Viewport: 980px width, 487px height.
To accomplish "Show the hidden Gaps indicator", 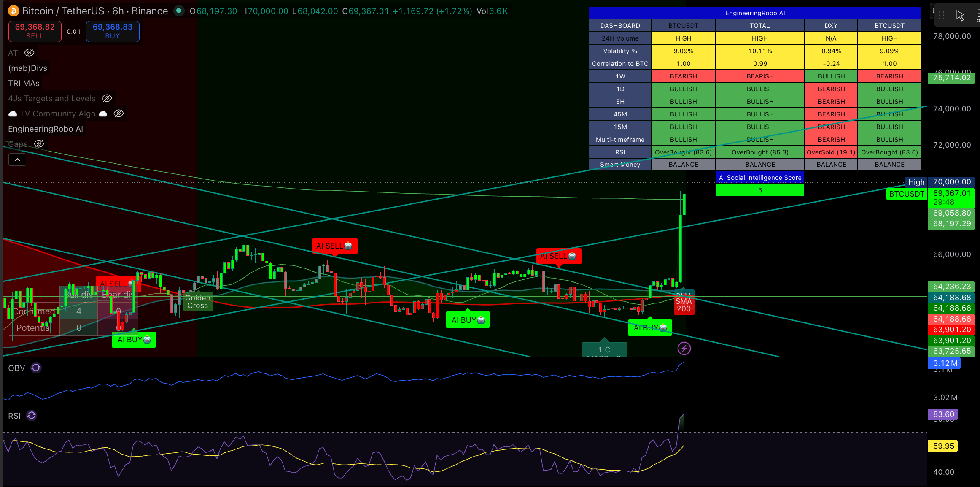I will (39, 144).
